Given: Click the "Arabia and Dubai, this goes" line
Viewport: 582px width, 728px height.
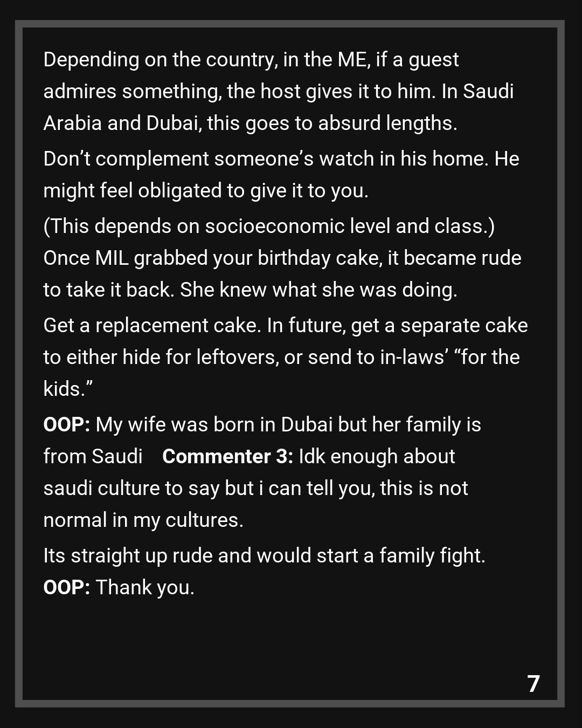Looking at the screenshot, I should (x=250, y=123).
